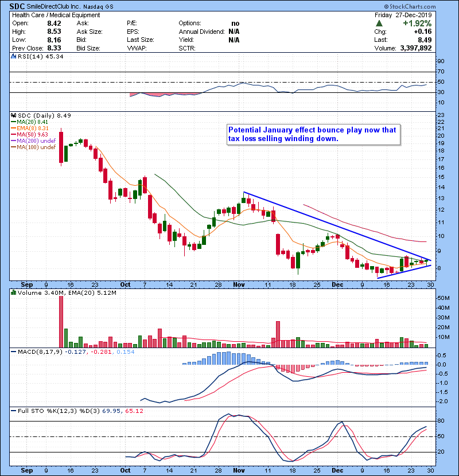Click the EPS label
459x476 pixels.
133,32
